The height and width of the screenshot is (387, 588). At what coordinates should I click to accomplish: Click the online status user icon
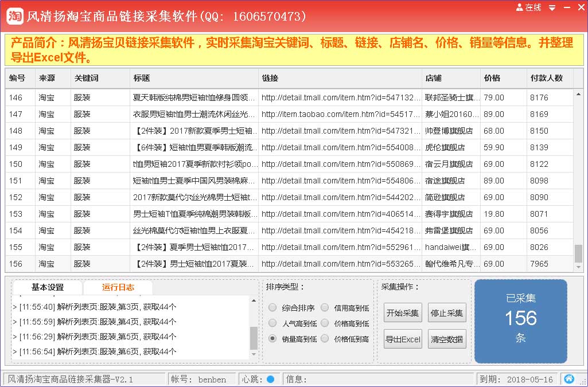tap(519, 7)
